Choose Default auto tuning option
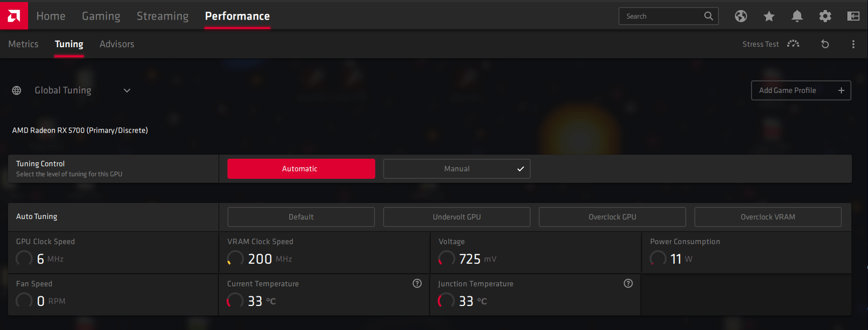The width and height of the screenshot is (868, 330). point(301,217)
